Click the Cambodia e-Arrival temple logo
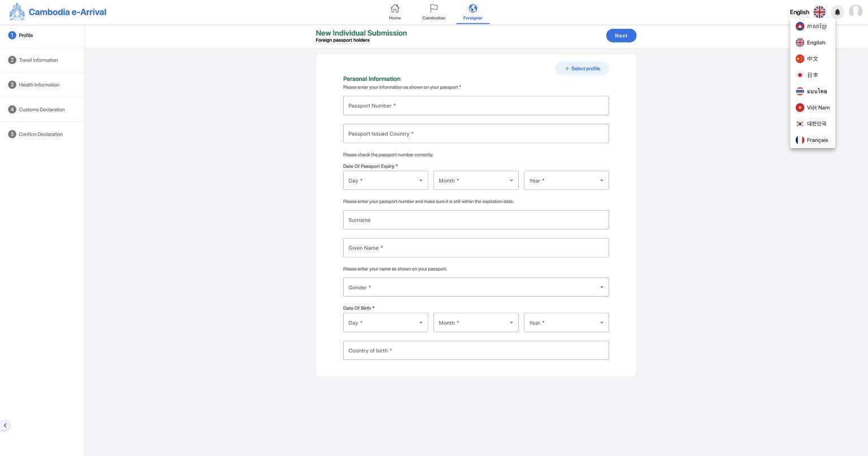The width and height of the screenshot is (868, 456). click(17, 11)
